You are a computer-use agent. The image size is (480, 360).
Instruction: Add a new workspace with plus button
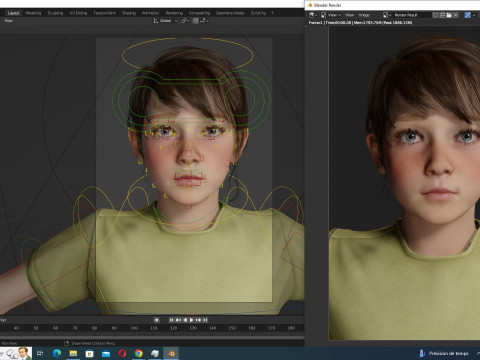pyautogui.click(x=272, y=13)
